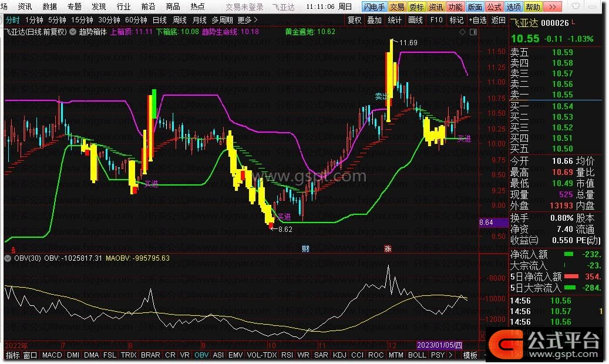
Task: Open the 资讯 menu in menu bar
Action: tap(25, 6)
